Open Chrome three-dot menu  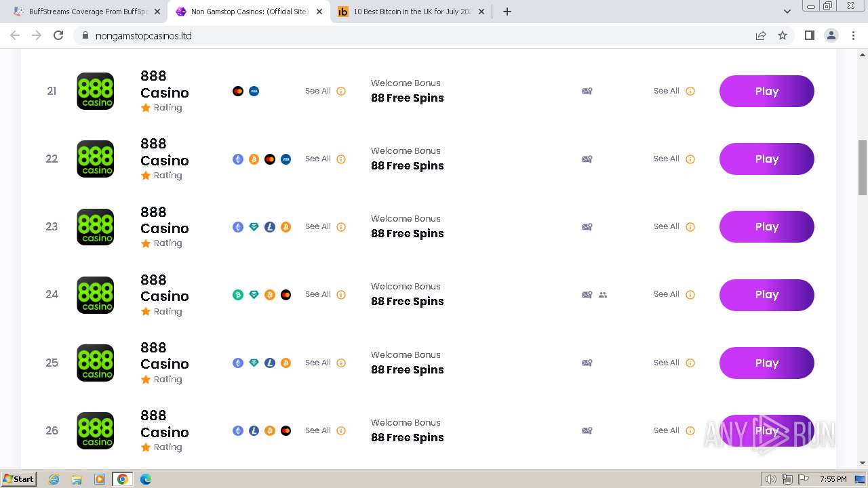(x=853, y=35)
